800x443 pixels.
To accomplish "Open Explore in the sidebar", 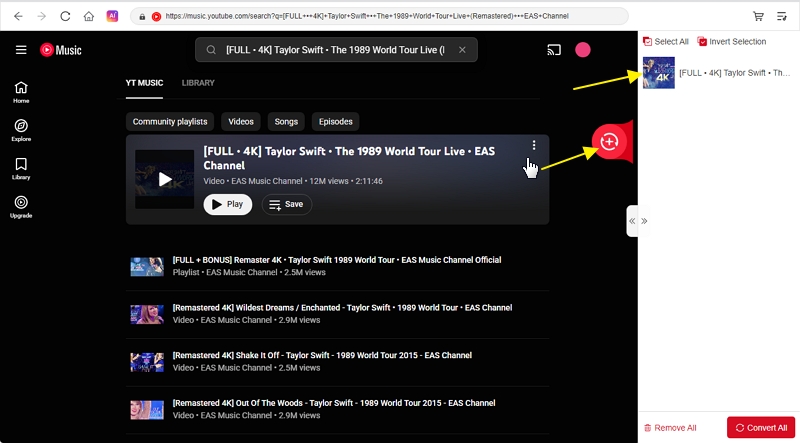I will [21, 131].
